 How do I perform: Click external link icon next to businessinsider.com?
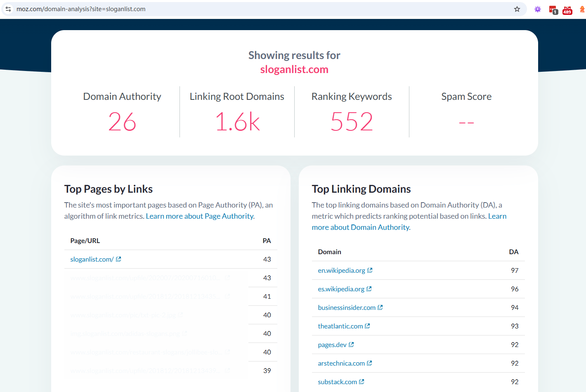(x=380, y=307)
